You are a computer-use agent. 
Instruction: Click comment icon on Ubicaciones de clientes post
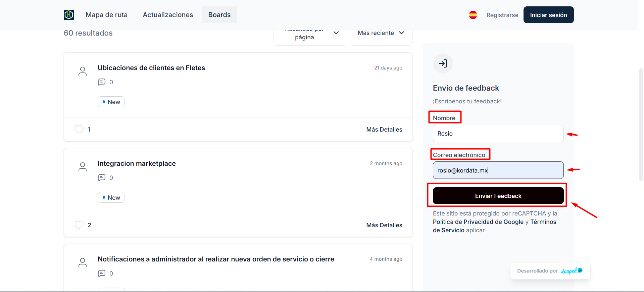pyautogui.click(x=102, y=82)
